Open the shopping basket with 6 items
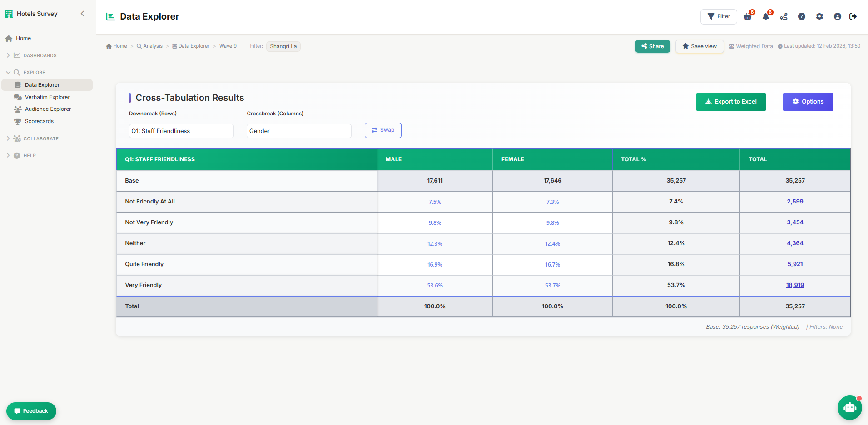Image resolution: width=868 pixels, height=425 pixels. (x=747, y=16)
